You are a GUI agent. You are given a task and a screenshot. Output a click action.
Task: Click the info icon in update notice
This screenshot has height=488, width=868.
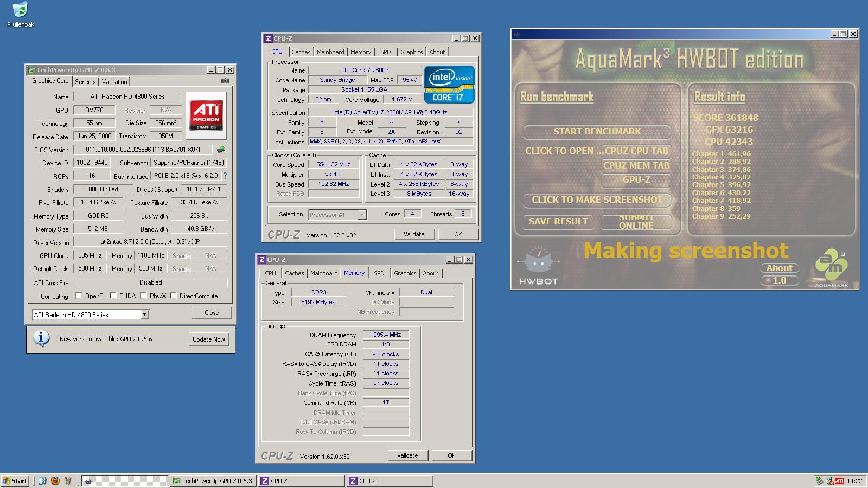[41, 338]
